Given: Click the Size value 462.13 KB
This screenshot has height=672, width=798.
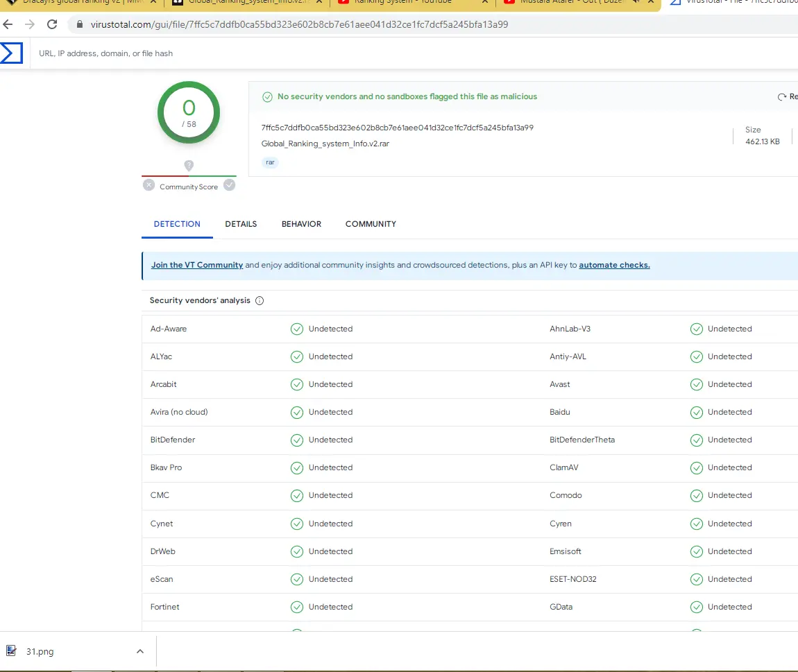Looking at the screenshot, I should 763,141.
